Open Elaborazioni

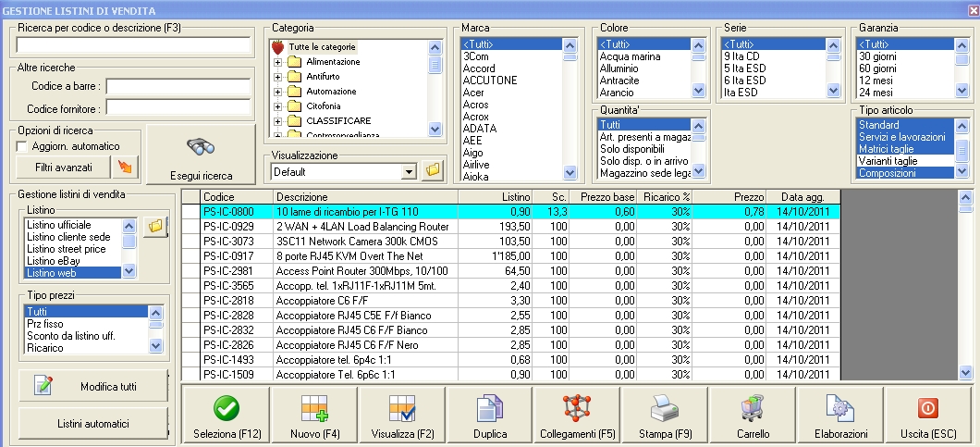tap(840, 416)
